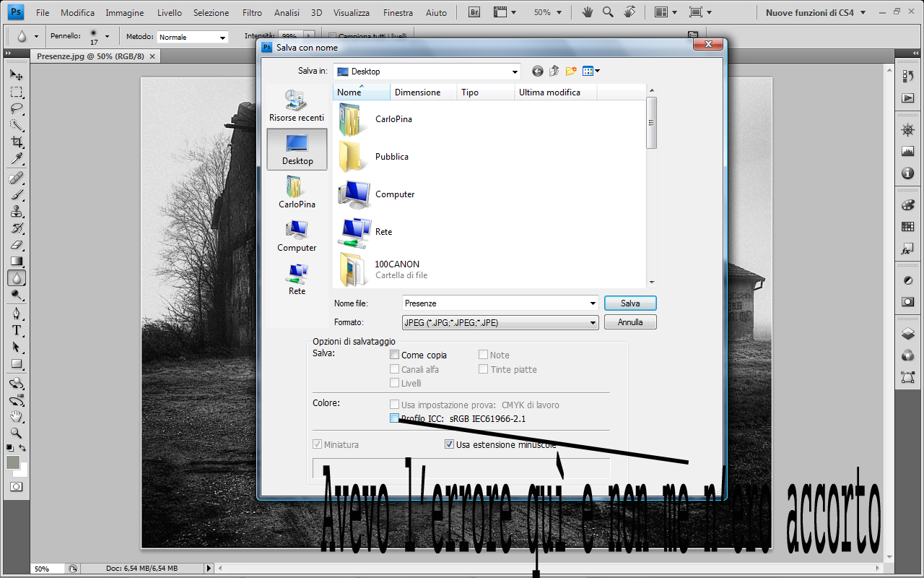Select the Magic Wand tool
The width and height of the screenshot is (924, 578).
click(x=16, y=126)
